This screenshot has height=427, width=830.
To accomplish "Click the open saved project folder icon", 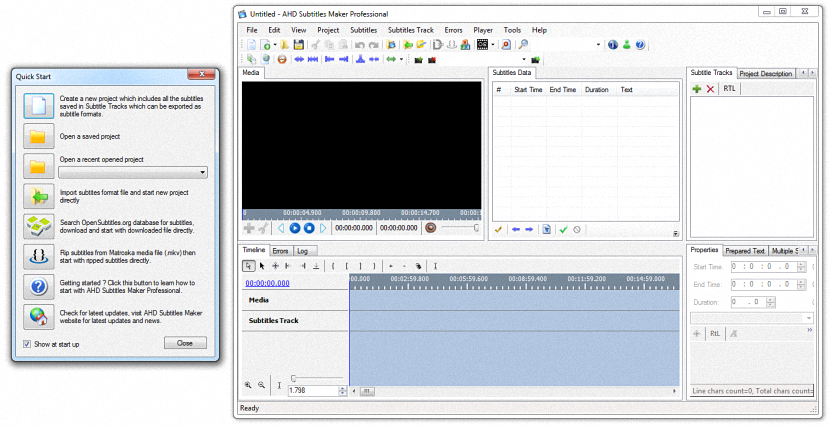I will [39, 137].
